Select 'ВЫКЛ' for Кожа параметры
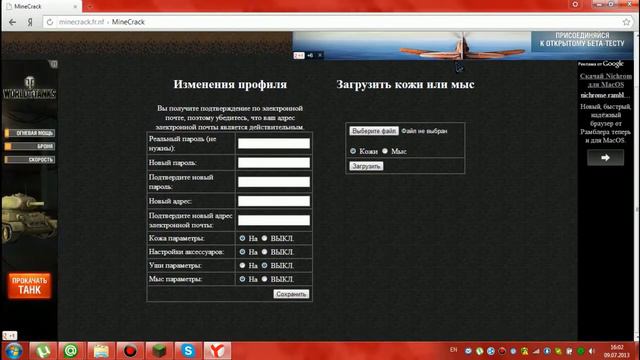 coord(264,238)
